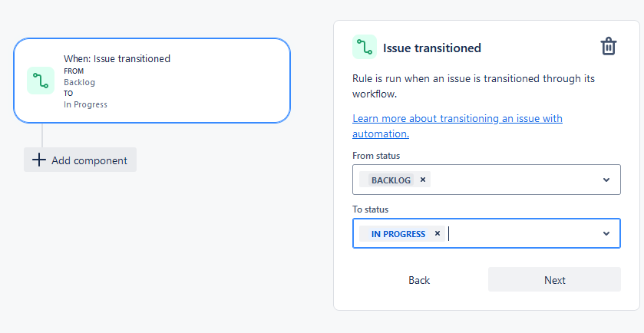This screenshot has height=333, width=644.
Task: Remove the BACKLOG status chip
Action: click(x=423, y=180)
